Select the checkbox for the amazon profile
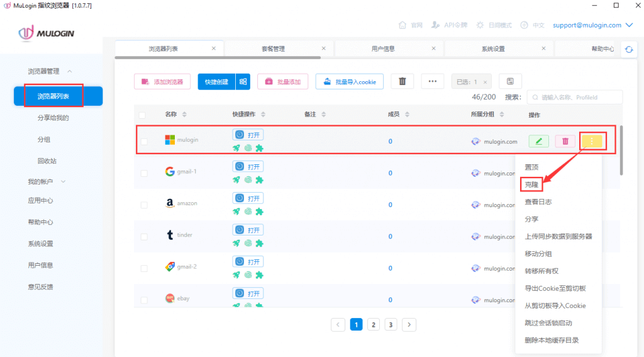Image resolution: width=644 pixels, height=357 pixels. 144,205
